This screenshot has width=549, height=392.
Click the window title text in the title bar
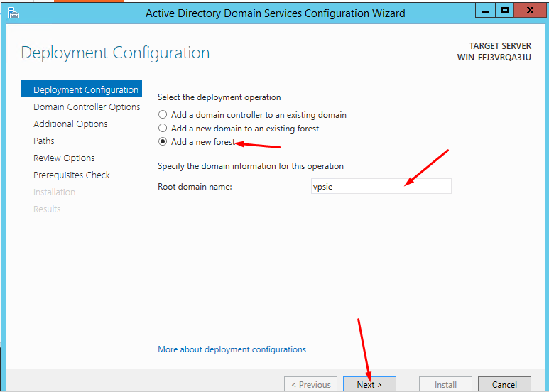click(275, 13)
